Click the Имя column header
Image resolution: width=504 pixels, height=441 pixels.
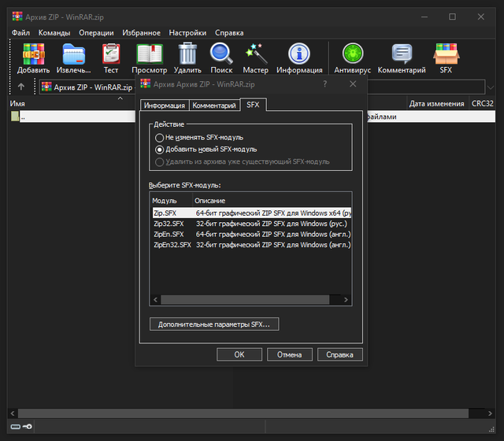pyautogui.click(x=17, y=103)
